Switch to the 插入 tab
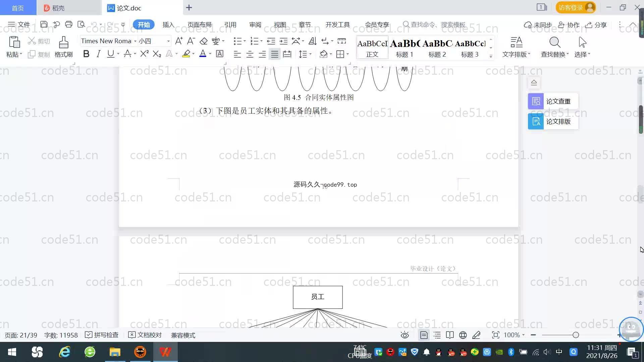Screen dimensions: 644x362 (168, 25)
